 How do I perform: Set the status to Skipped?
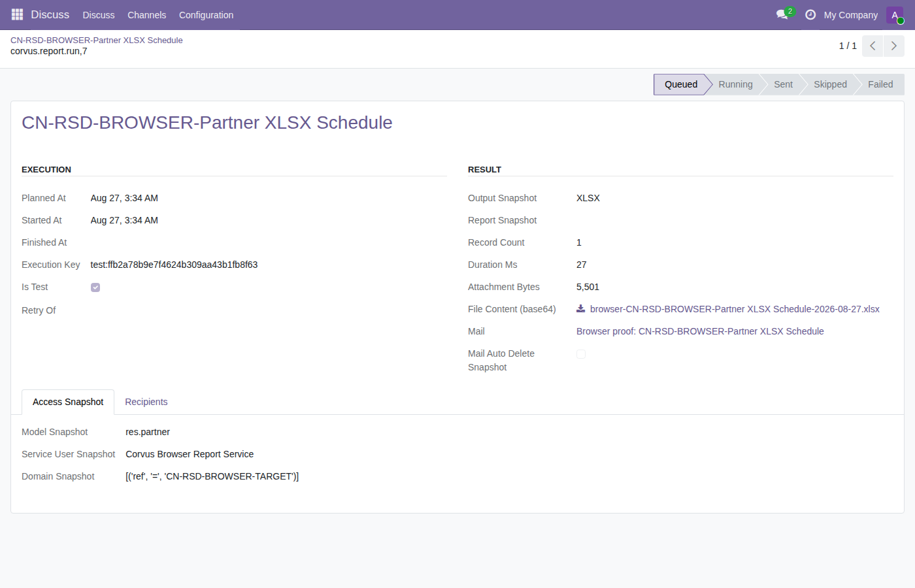tap(830, 84)
